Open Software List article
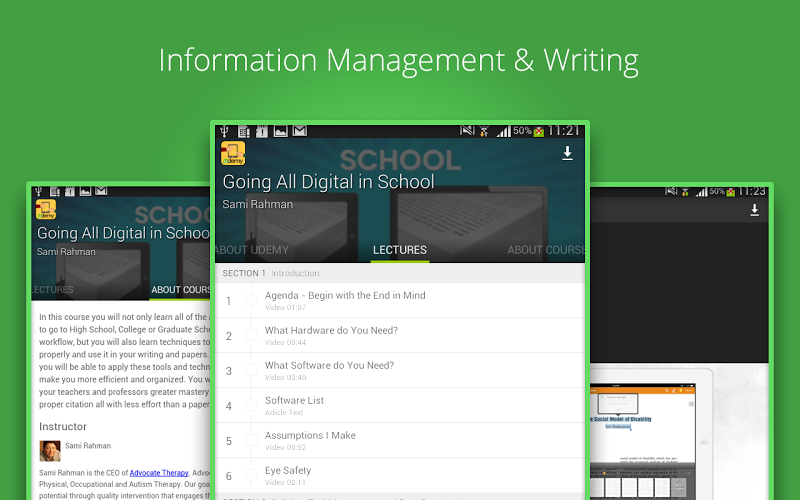Viewport: 800px width, 500px height. pyautogui.click(x=400, y=405)
